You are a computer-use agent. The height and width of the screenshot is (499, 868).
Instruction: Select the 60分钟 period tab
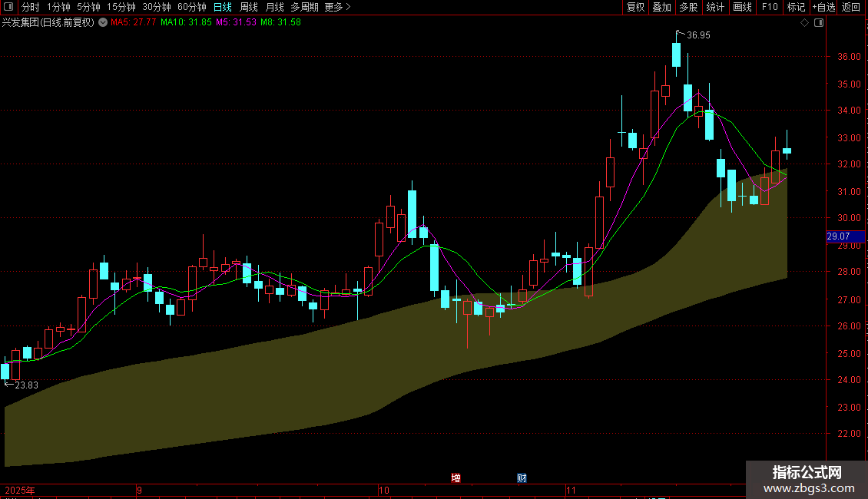(x=192, y=7)
